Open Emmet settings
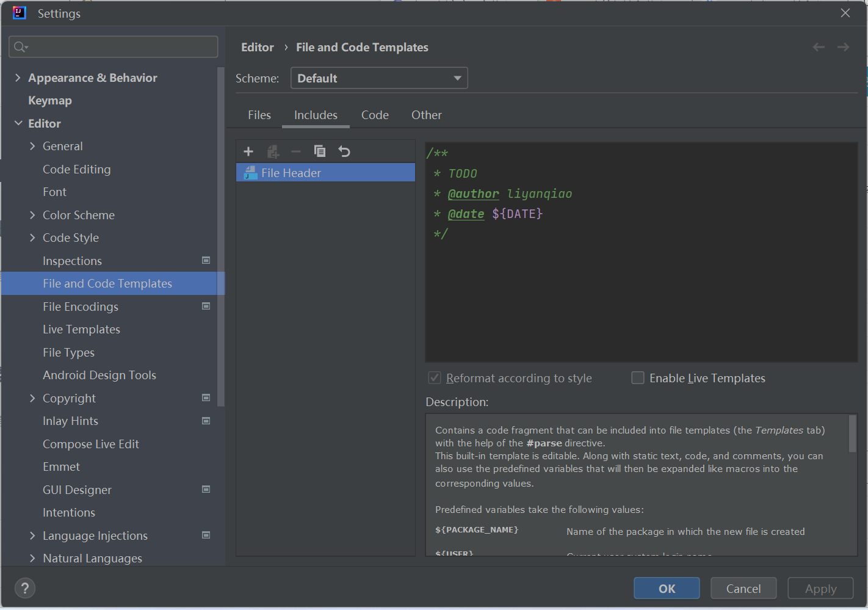Viewport: 868px width, 610px height. (x=61, y=467)
